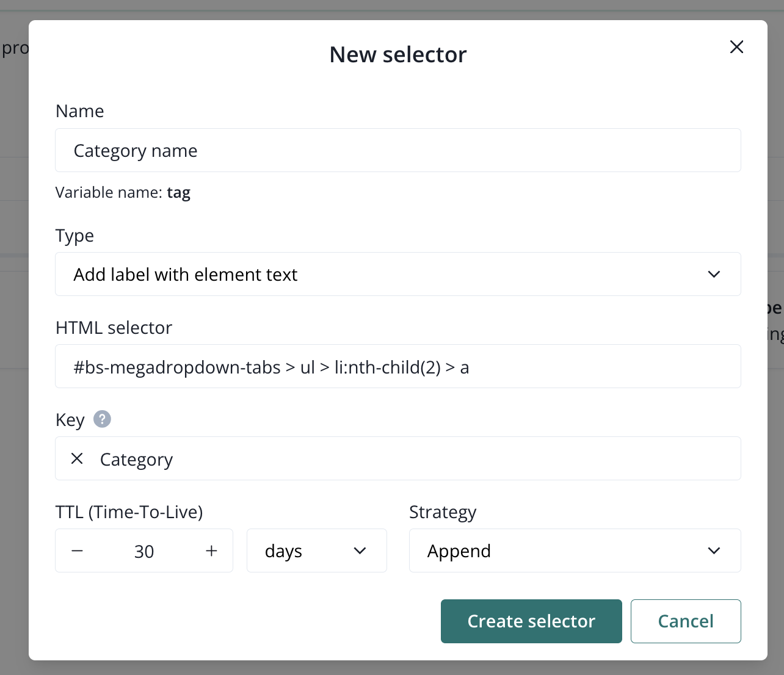Image resolution: width=784 pixels, height=675 pixels.
Task: Focus the Name field containing 'Category name'
Action: 397,150
